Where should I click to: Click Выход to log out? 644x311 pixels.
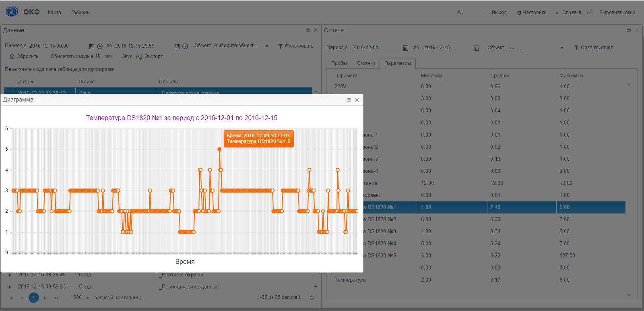(x=499, y=12)
